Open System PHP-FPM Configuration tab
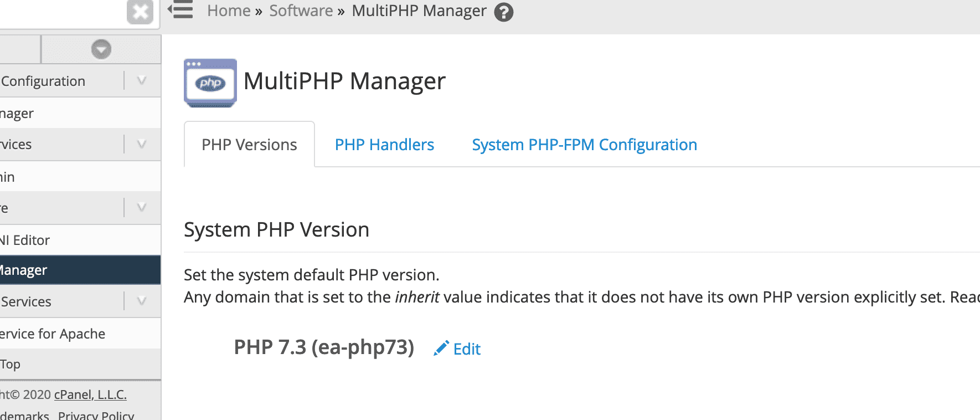Screen dimensions: 980x420 coord(584,145)
